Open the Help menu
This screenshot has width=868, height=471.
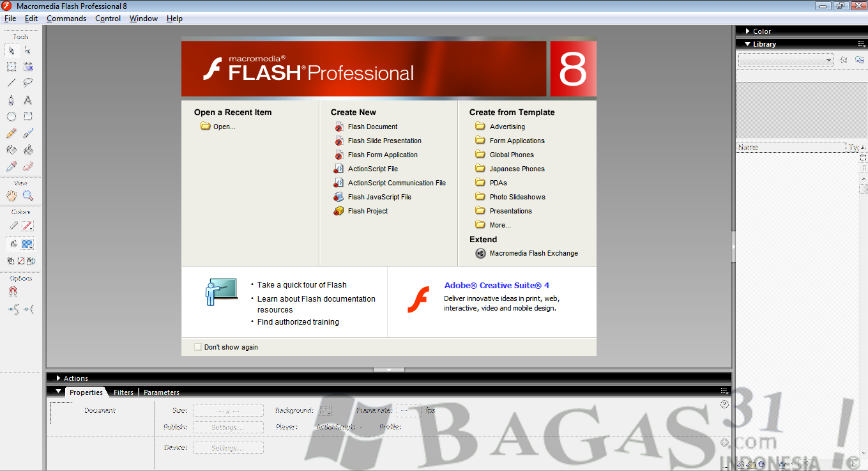point(174,19)
